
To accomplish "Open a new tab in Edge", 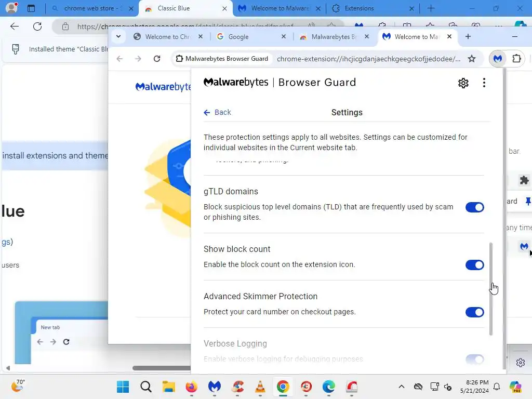I will 431,8.
